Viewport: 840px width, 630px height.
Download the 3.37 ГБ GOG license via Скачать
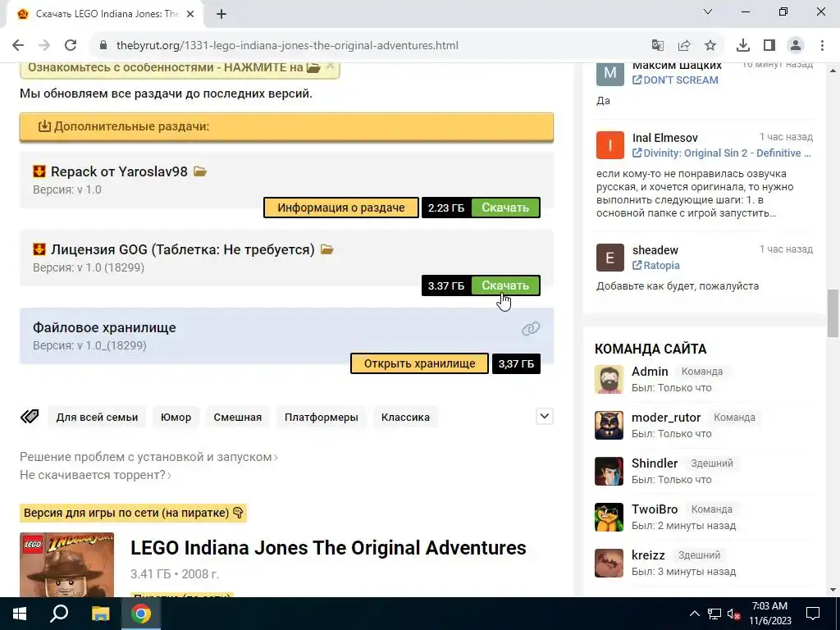[505, 285]
